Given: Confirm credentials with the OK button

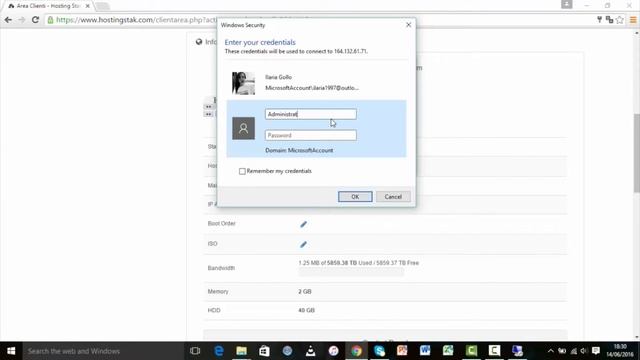Looking at the screenshot, I should tap(355, 197).
